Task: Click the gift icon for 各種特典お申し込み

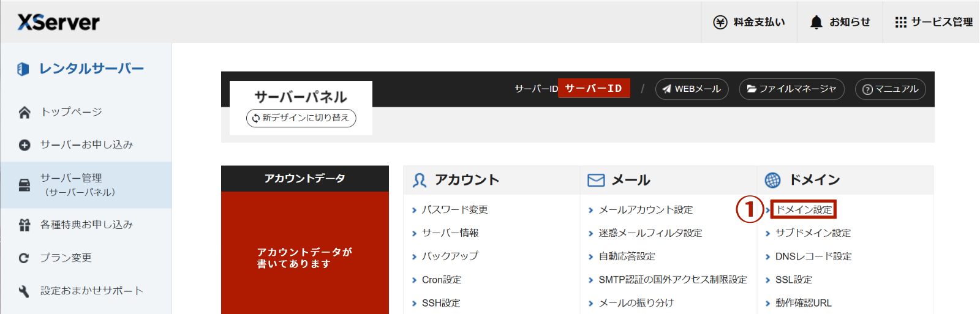Action: click(x=24, y=225)
